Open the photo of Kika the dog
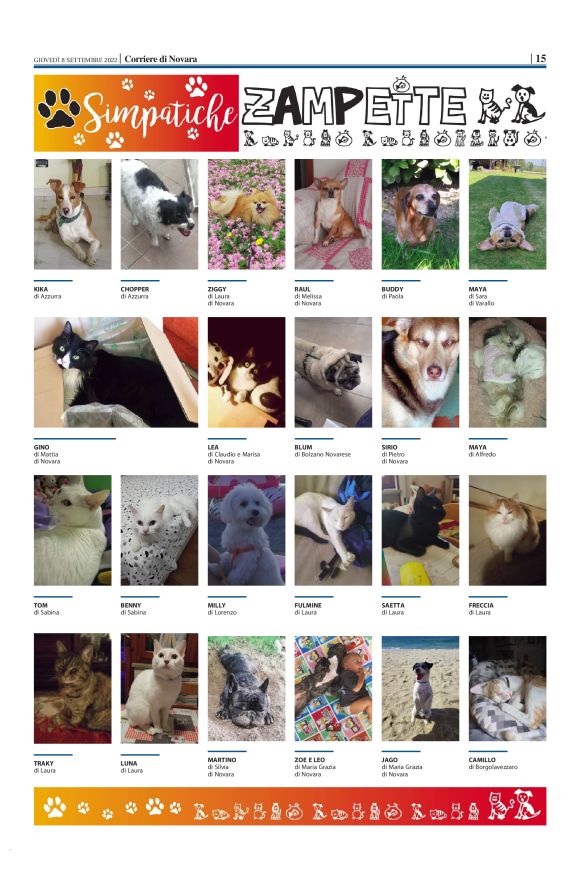Image resolution: width=580 pixels, height=879 pixels. point(72,214)
